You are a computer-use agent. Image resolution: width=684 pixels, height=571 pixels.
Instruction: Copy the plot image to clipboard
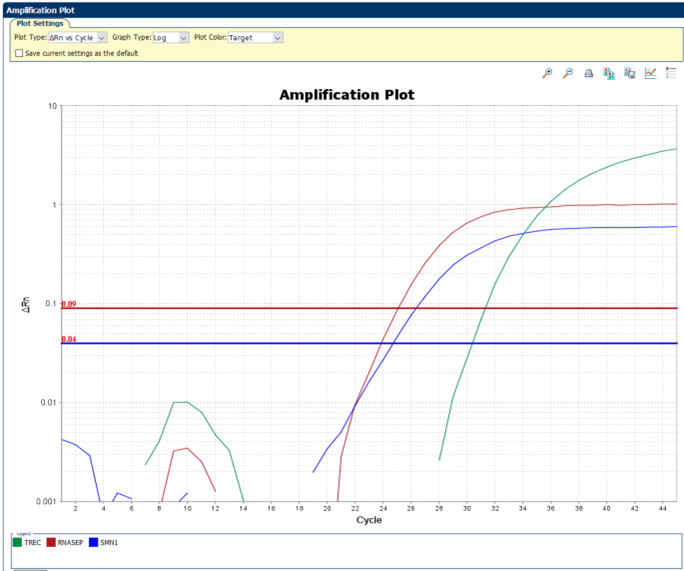(609, 73)
